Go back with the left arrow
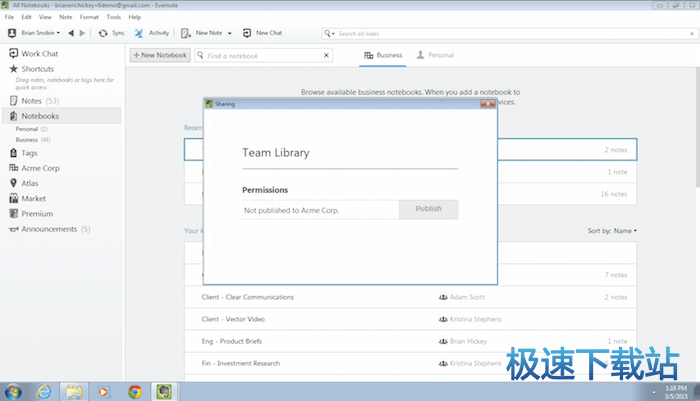 tap(71, 33)
